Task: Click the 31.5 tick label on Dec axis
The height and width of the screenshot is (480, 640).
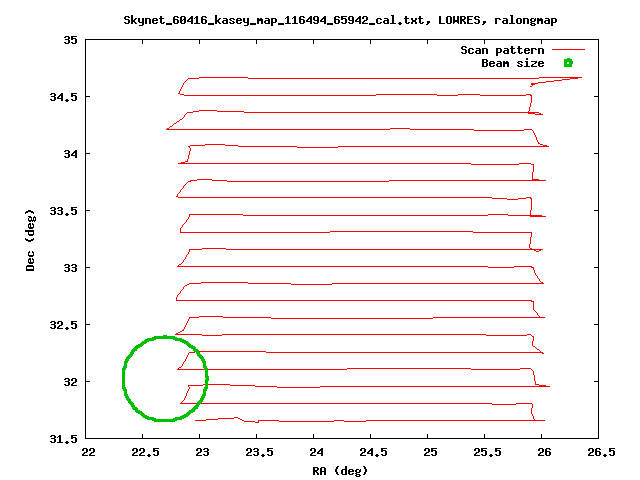Action: tap(64, 438)
